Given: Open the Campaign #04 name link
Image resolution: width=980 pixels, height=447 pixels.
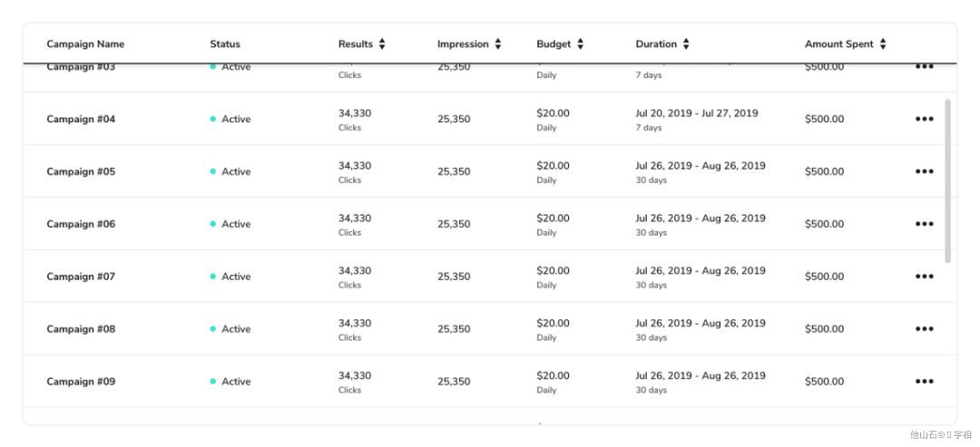Looking at the screenshot, I should [81, 119].
